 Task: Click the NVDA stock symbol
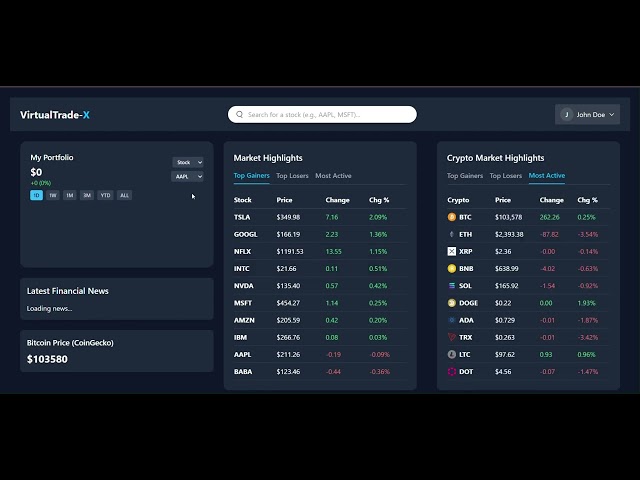244,286
